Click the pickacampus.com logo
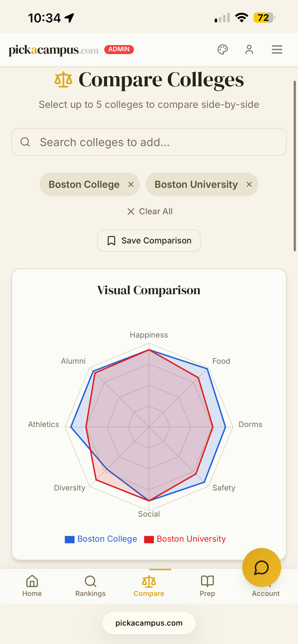 [54, 50]
